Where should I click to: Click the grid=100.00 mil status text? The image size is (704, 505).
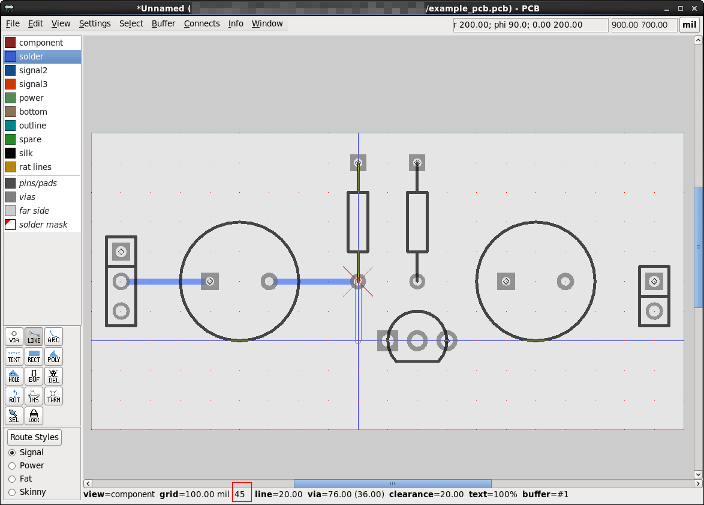point(194,494)
